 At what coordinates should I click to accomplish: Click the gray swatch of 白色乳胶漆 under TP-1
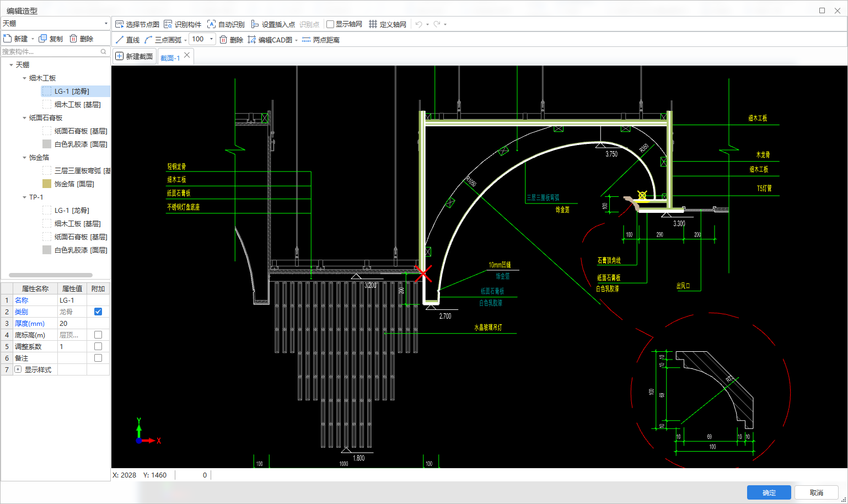click(47, 250)
